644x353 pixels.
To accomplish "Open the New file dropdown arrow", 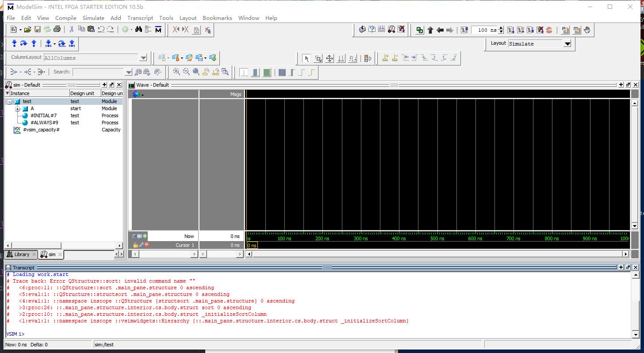I will point(20,30).
